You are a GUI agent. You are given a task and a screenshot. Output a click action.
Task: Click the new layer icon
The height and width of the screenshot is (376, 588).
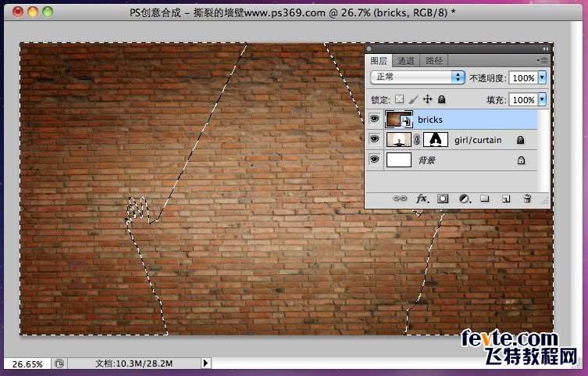(506, 199)
